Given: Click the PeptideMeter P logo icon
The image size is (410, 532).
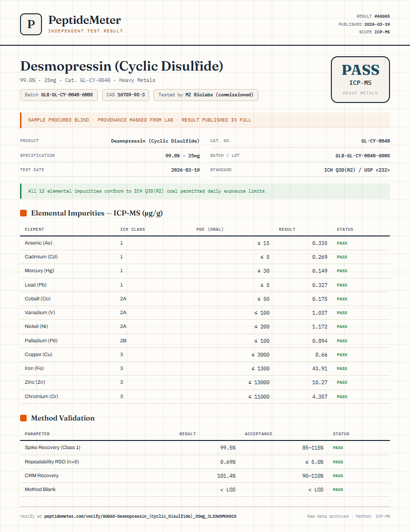Looking at the screenshot, I should pos(31,24).
